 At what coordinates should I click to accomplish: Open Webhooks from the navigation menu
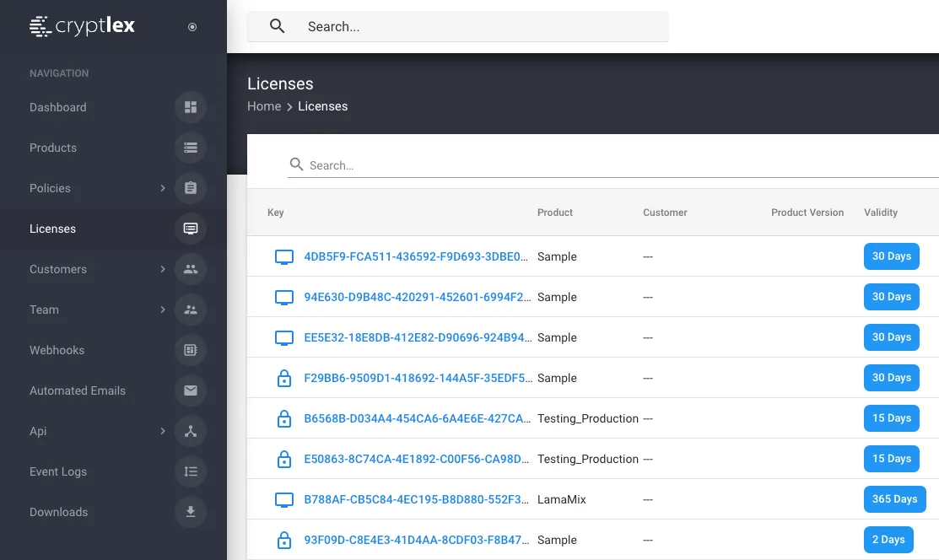click(x=57, y=350)
